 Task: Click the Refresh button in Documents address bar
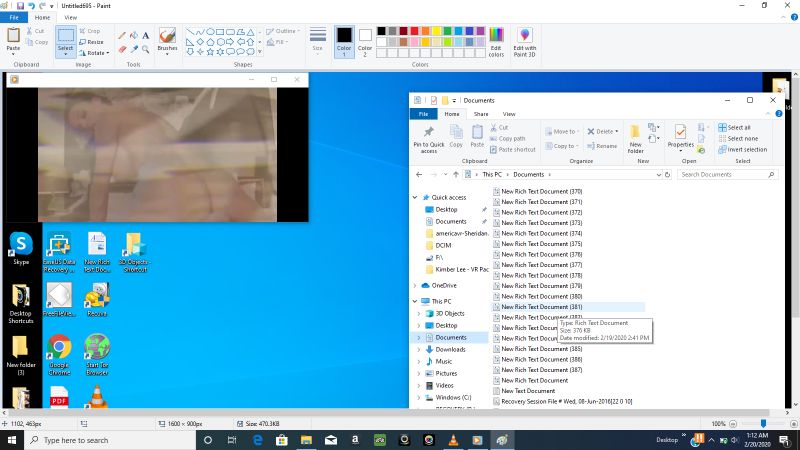coord(667,174)
